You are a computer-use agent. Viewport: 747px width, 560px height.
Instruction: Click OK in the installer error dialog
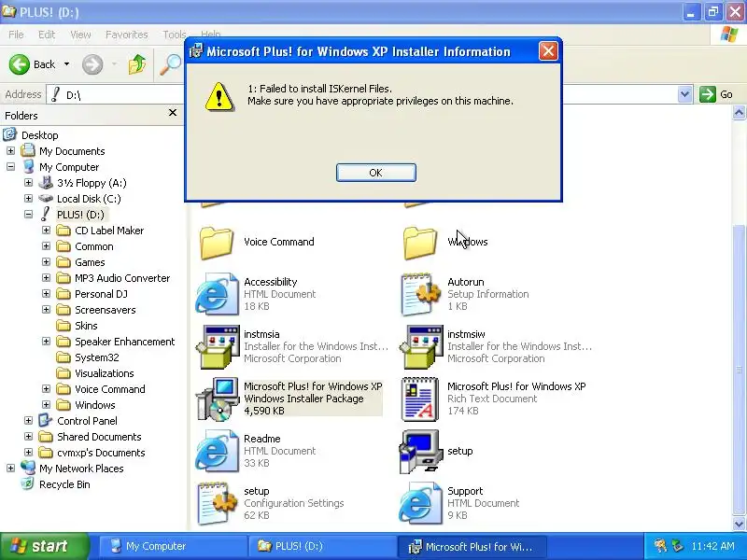(376, 173)
